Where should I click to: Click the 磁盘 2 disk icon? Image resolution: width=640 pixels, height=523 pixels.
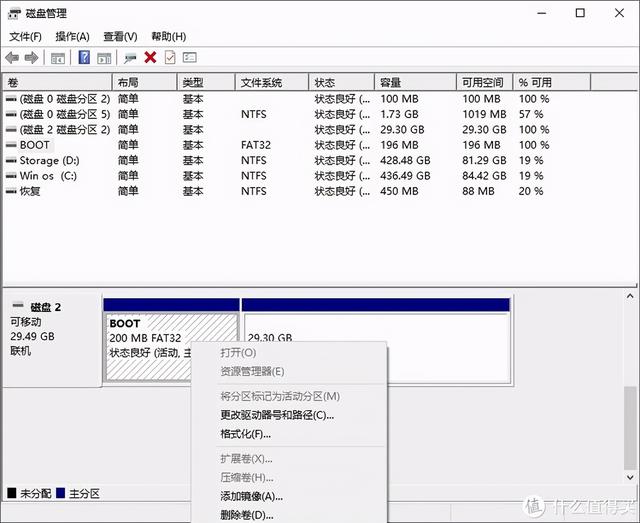tap(18, 305)
